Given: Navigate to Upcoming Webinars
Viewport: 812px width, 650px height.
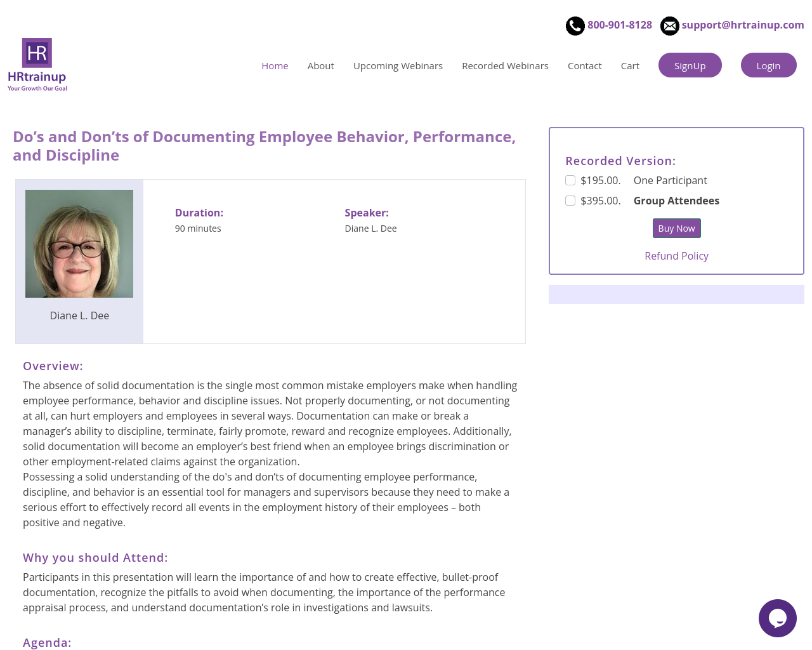Looking at the screenshot, I should coord(398,66).
